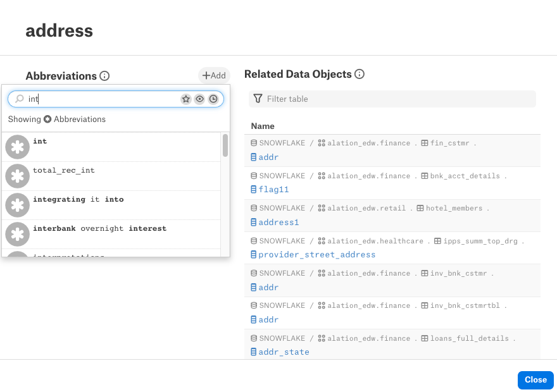Click column icon next to flag11

click(x=253, y=190)
